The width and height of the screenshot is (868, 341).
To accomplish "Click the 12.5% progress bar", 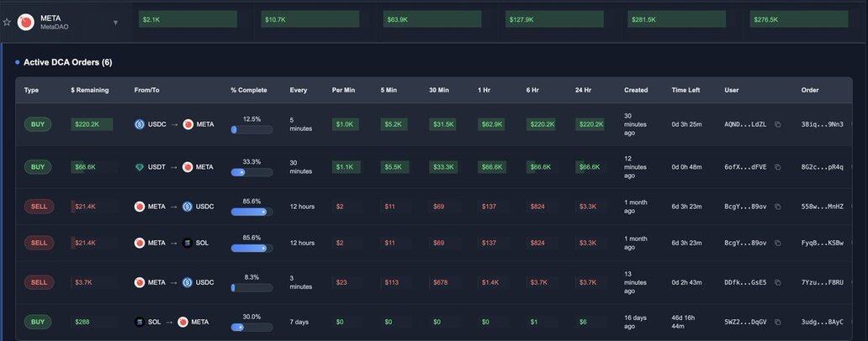I will (251, 130).
